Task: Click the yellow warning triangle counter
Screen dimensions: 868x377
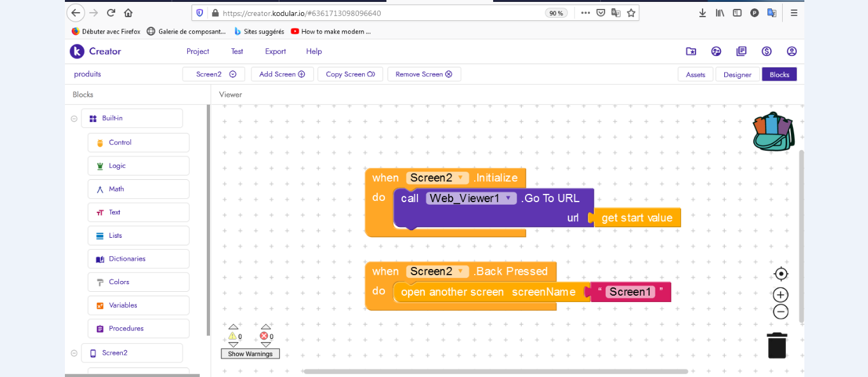Action: (232, 336)
